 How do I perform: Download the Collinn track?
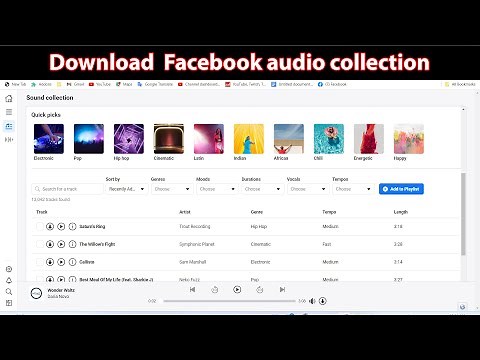[50, 262]
